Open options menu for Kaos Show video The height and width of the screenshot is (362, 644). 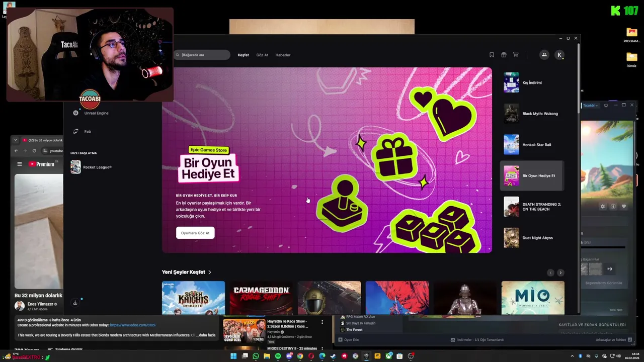pos(322,322)
